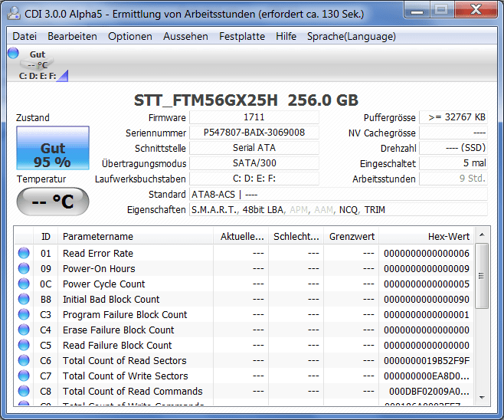The height and width of the screenshot is (420, 504).
Task: Click the Gut 95 % health status box
Action: (x=53, y=148)
